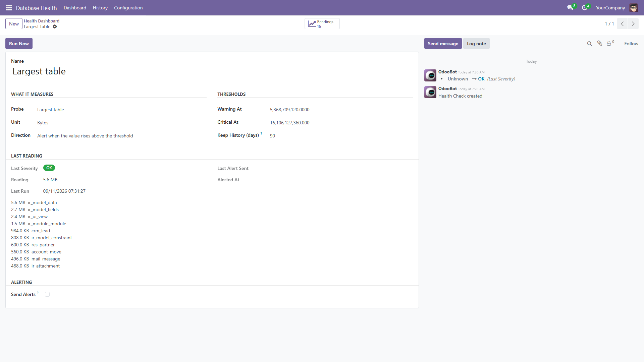Open the Health Dashboard breadcrumb link
The image size is (644, 362).
pos(42,21)
